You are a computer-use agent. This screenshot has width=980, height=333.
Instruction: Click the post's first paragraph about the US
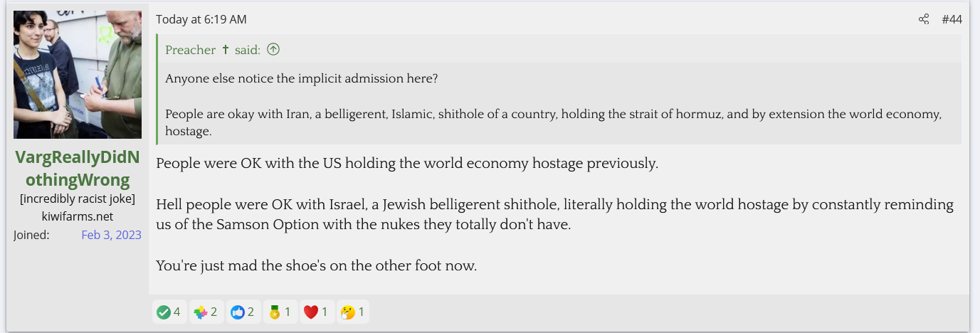tap(407, 163)
